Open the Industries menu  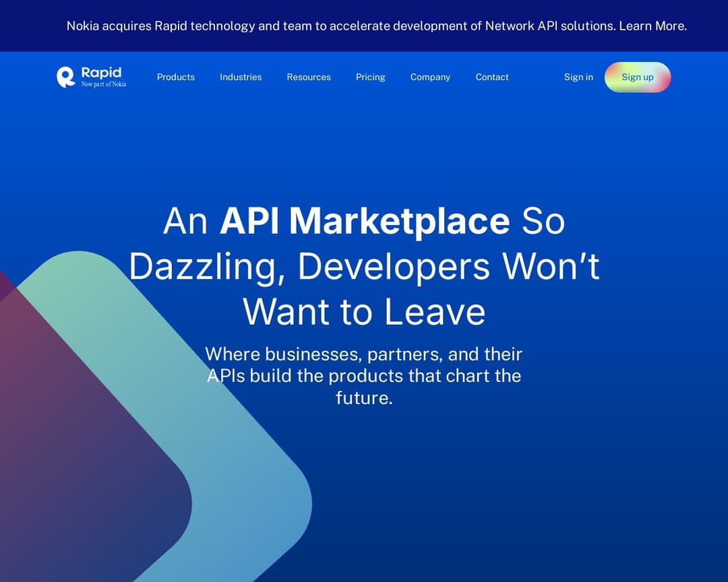coord(241,77)
